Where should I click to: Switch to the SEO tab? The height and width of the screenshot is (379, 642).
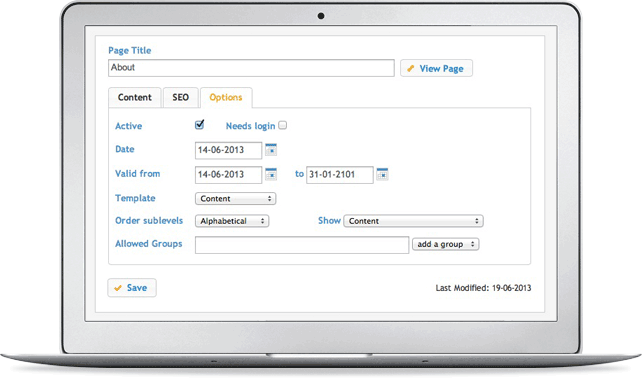pos(181,97)
